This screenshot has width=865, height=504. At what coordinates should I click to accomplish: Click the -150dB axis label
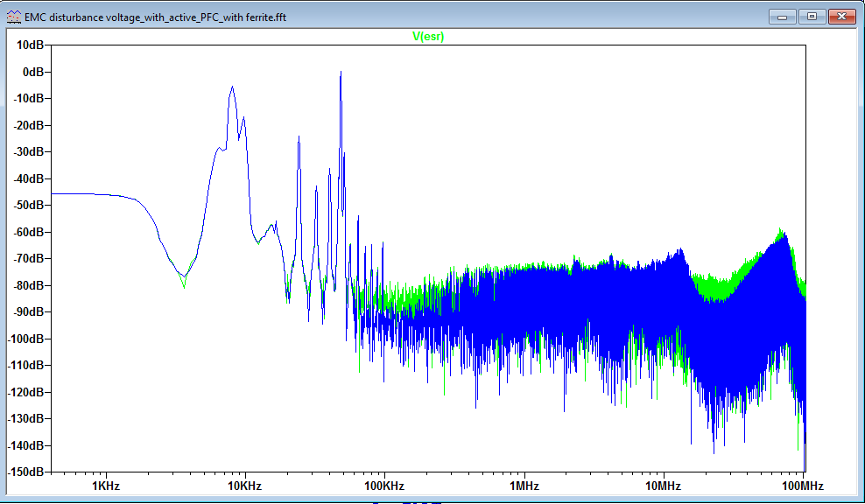click(26, 472)
